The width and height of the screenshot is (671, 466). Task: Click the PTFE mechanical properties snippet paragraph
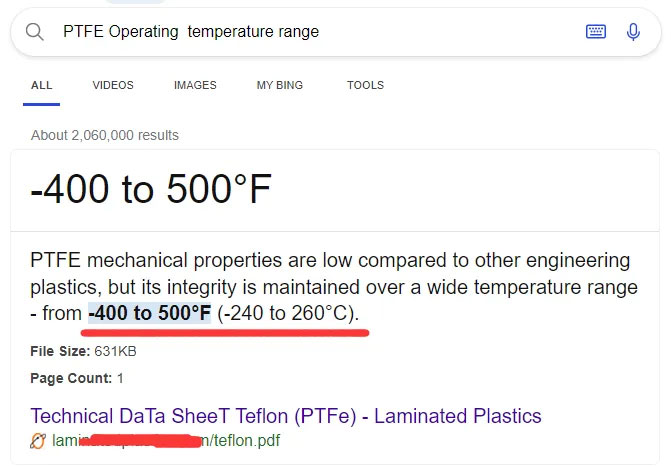pyautogui.click(x=334, y=287)
